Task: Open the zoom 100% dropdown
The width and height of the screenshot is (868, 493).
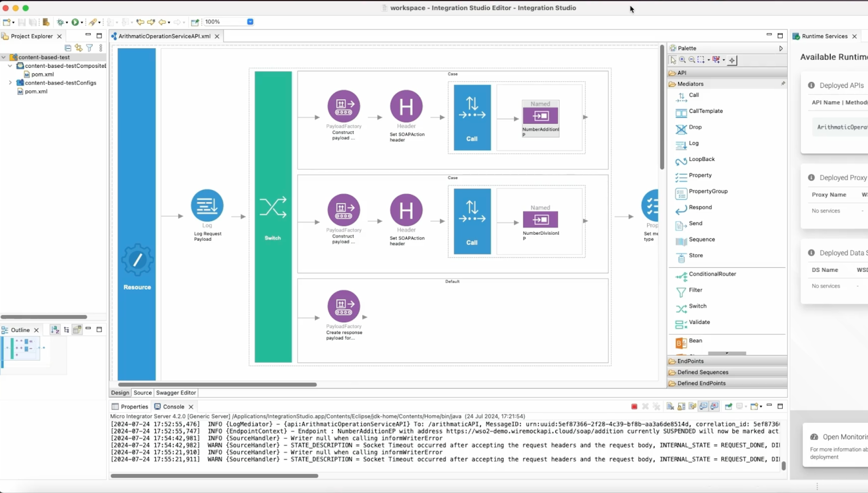Action: (x=250, y=22)
